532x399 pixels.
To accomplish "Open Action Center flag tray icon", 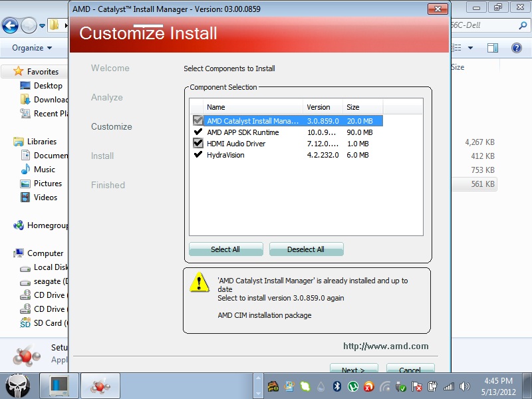I will [x=417, y=386].
